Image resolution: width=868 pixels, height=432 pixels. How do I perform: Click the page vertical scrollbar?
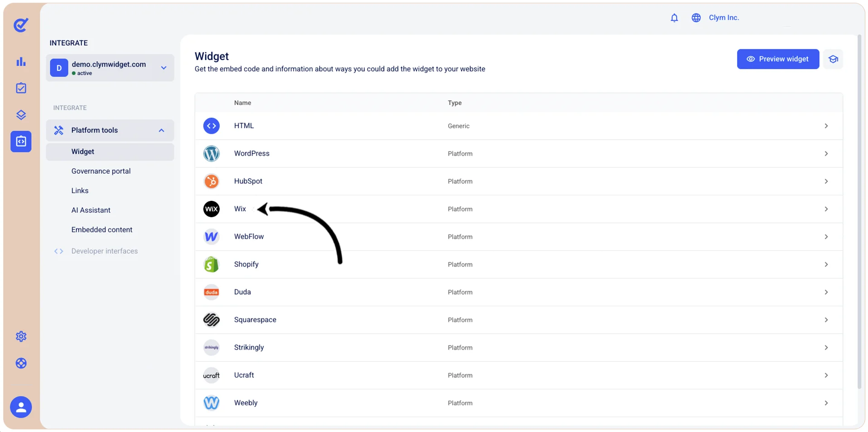pyautogui.click(x=859, y=212)
